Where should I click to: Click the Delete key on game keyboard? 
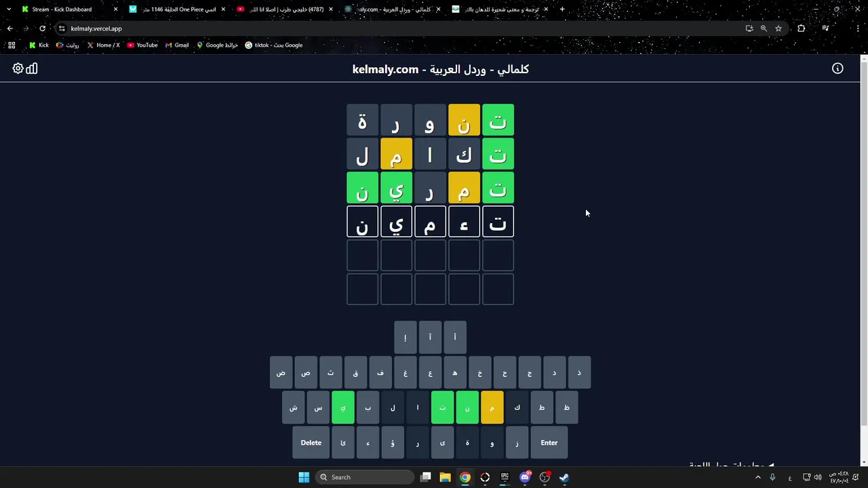tap(311, 443)
